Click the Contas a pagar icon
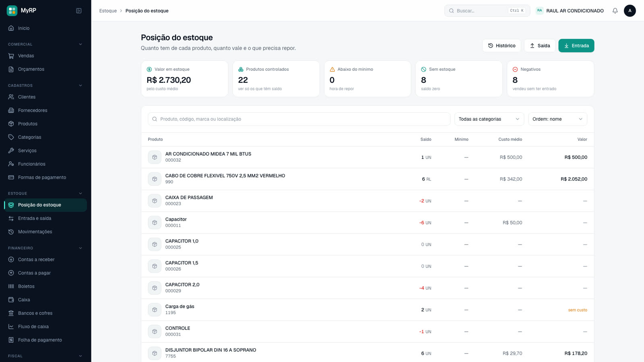 click(x=11, y=273)
